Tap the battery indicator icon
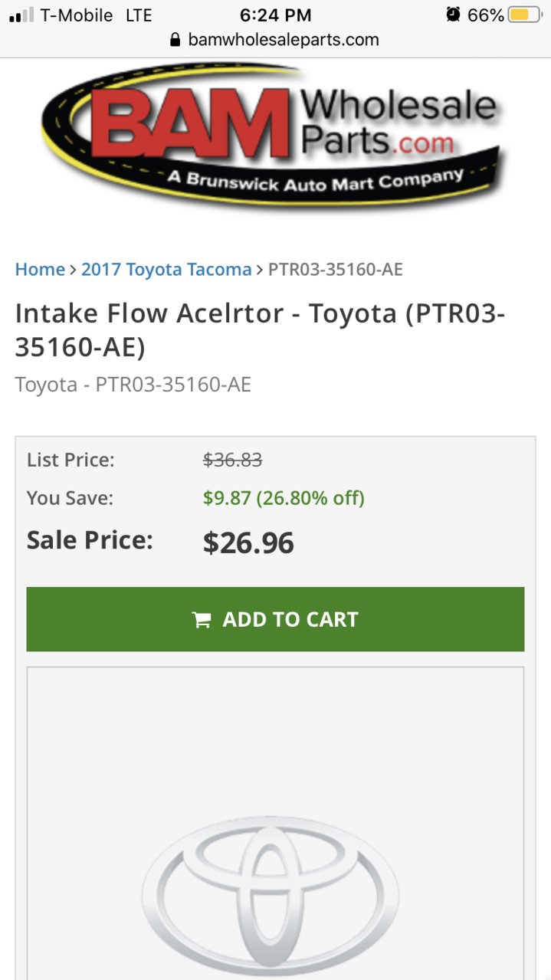The image size is (551, 980). [525, 15]
